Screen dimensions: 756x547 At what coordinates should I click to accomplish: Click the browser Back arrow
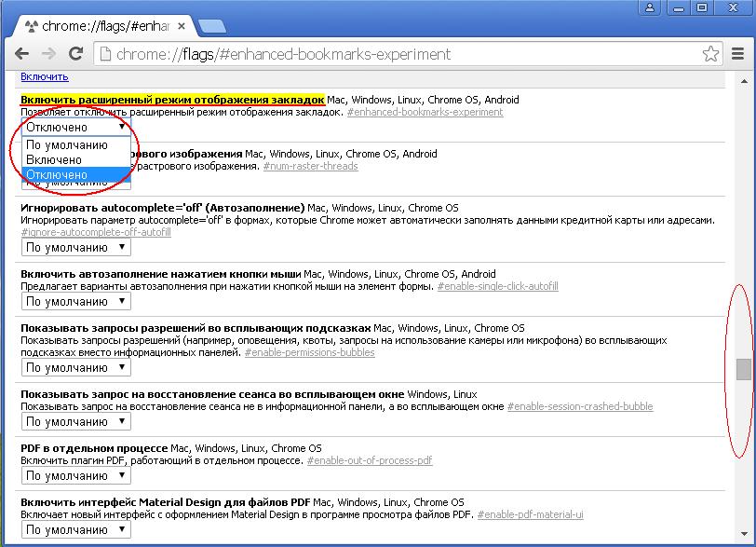22,53
